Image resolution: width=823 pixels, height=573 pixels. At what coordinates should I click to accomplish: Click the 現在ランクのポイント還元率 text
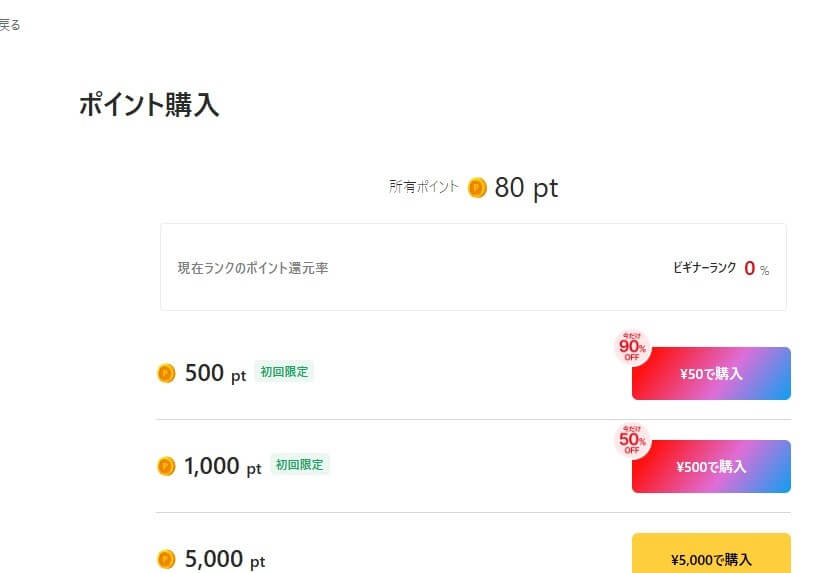click(x=252, y=268)
